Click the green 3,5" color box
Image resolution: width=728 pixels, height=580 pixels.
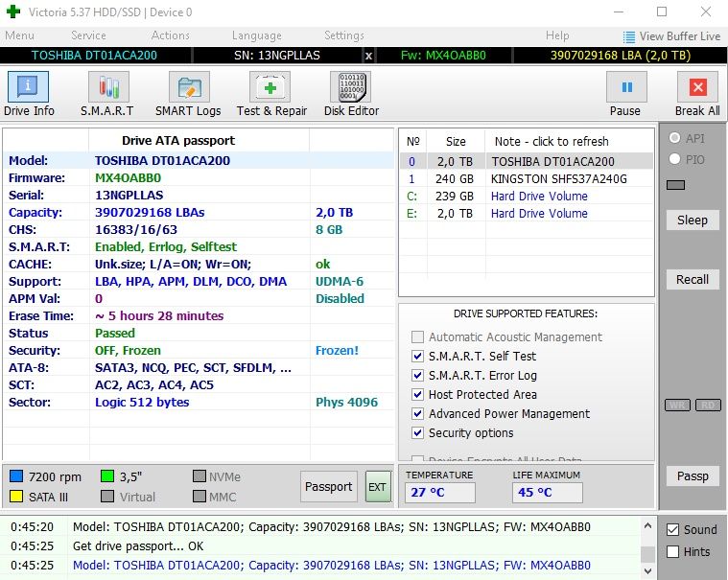(107, 476)
